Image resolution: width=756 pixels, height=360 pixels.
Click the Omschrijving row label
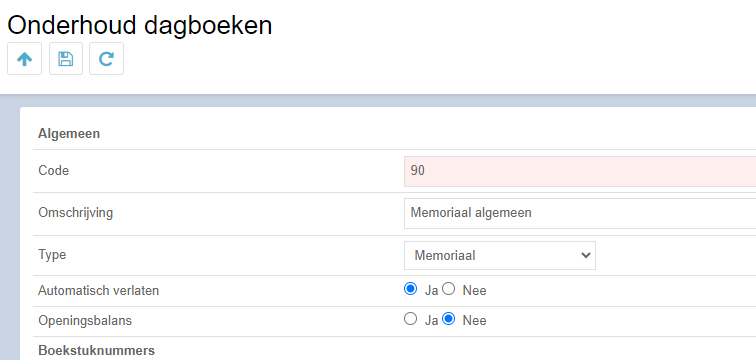(75, 213)
